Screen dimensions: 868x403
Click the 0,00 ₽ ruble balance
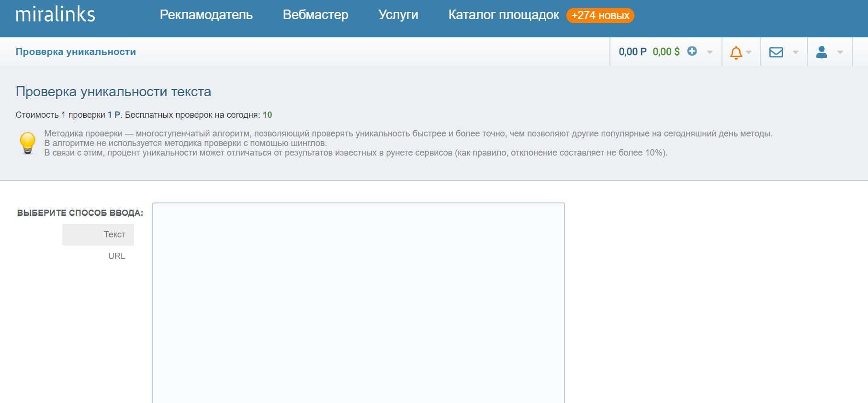click(x=632, y=52)
